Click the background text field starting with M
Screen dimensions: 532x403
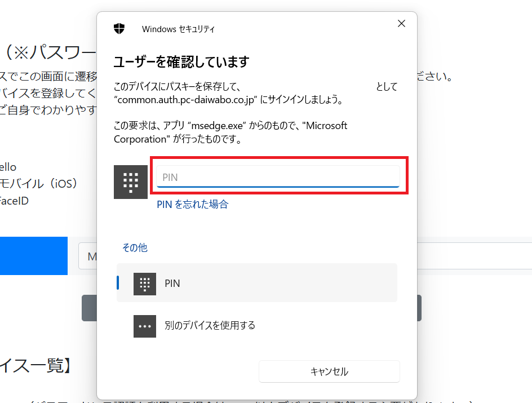coord(88,257)
